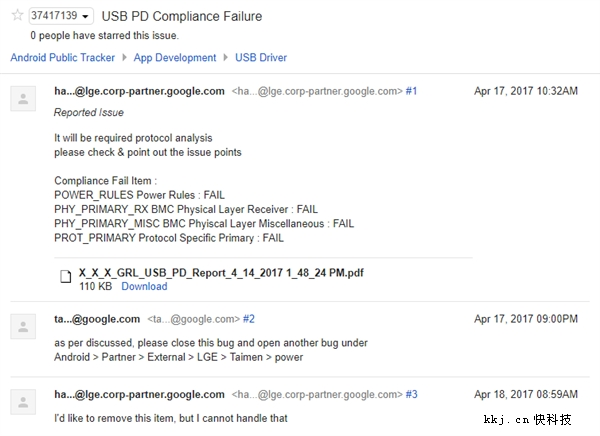
Task: Open comment permalink #1
Action: pyautogui.click(x=411, y=92)
